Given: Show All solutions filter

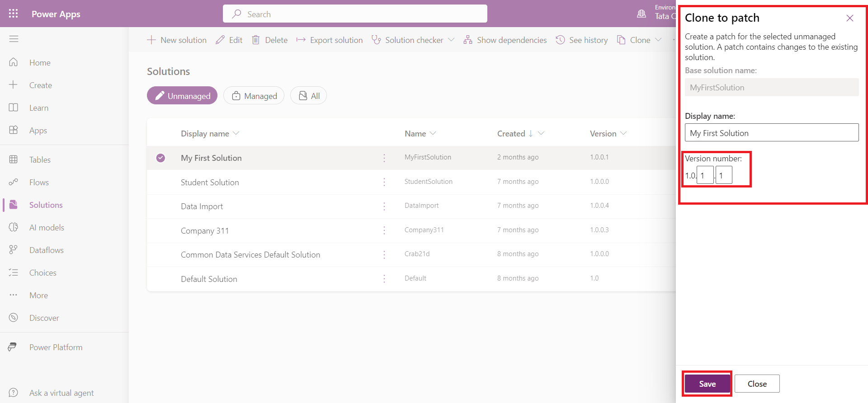Looking at the screenshot, I should pyautogui.click(x=309, y=96).
